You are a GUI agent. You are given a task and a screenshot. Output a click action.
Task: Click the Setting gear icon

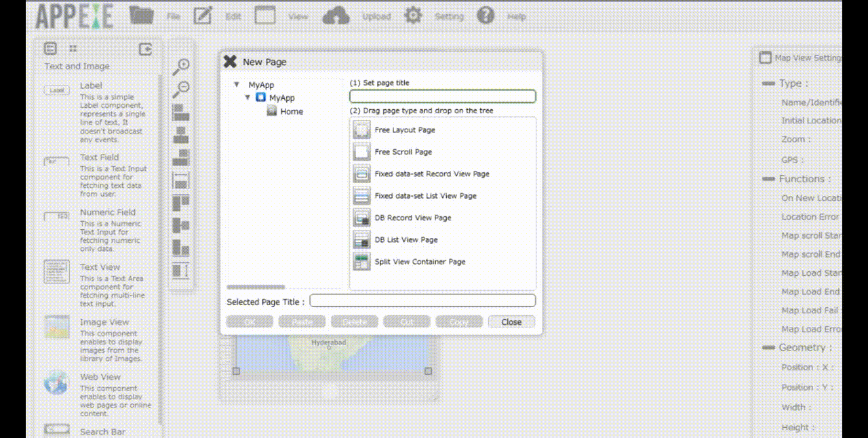[x=413, y=16]
